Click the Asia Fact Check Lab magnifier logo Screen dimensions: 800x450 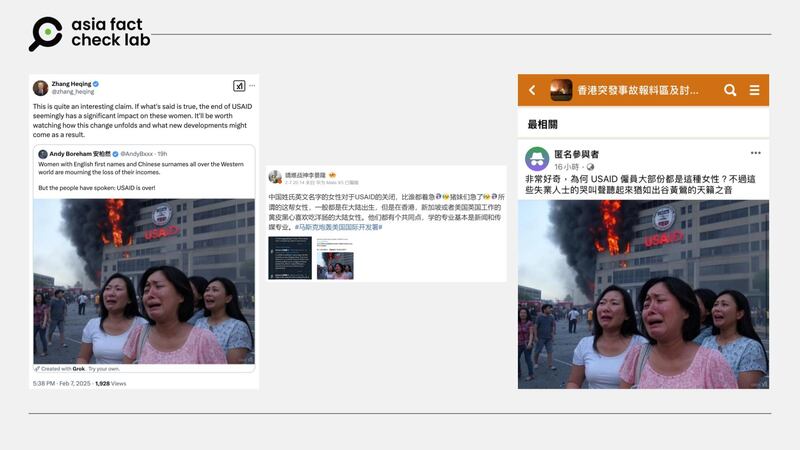[45, 34]
